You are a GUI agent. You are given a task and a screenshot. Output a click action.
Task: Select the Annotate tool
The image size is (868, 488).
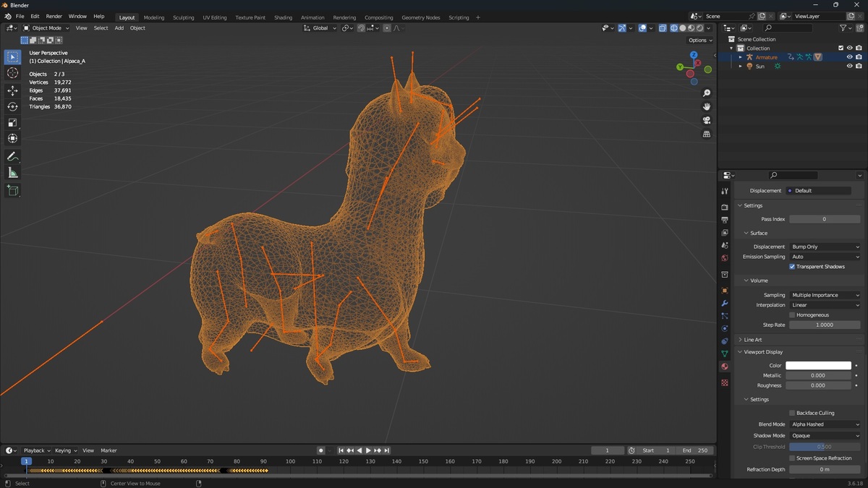(12, 156)
